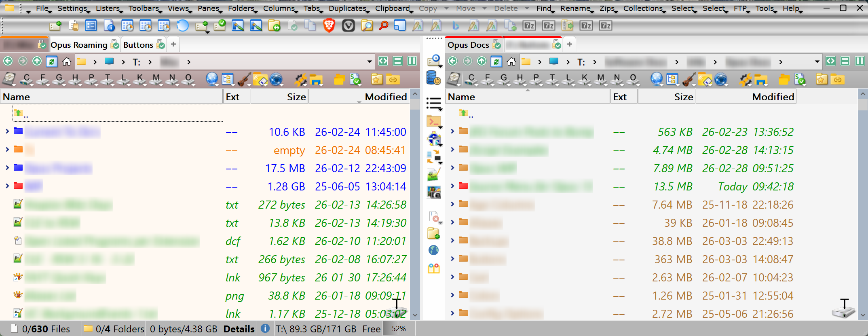Open the Collections menu
Screen dimensions: 868x336
(643, 8)
